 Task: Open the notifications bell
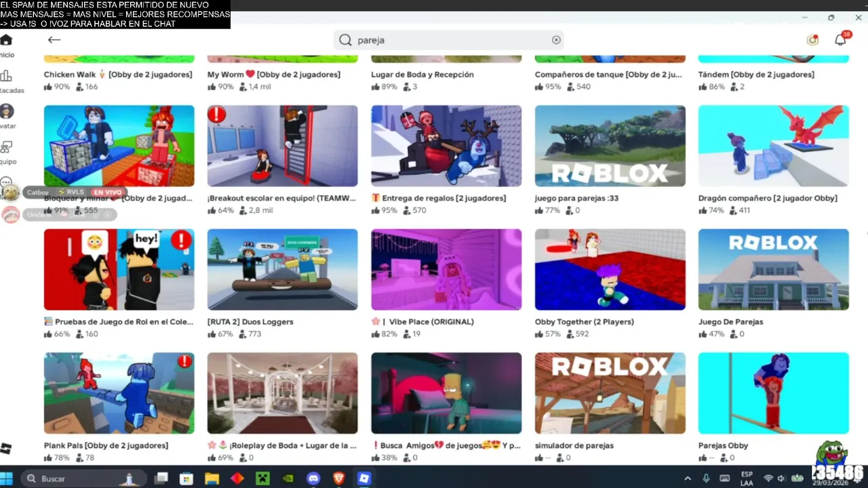(841, 40)
